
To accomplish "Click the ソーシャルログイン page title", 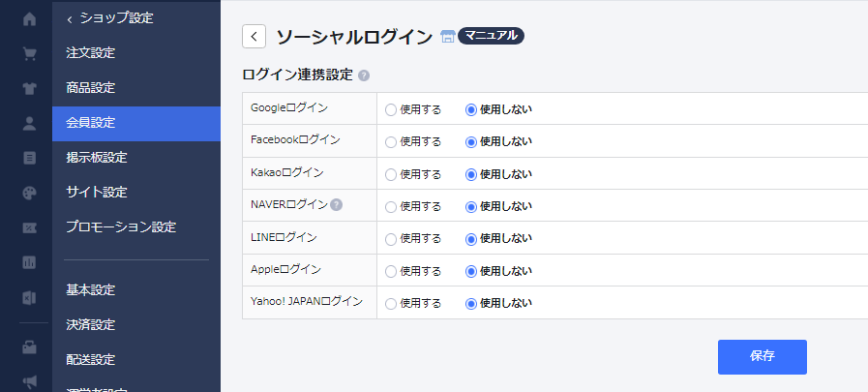I will (354, 37).
